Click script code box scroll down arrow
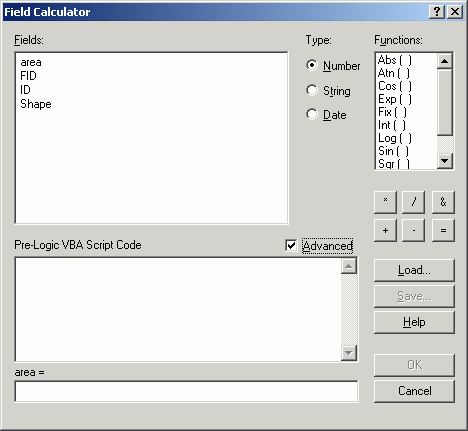The image size is (468, 431). click(x=349, y=353)
